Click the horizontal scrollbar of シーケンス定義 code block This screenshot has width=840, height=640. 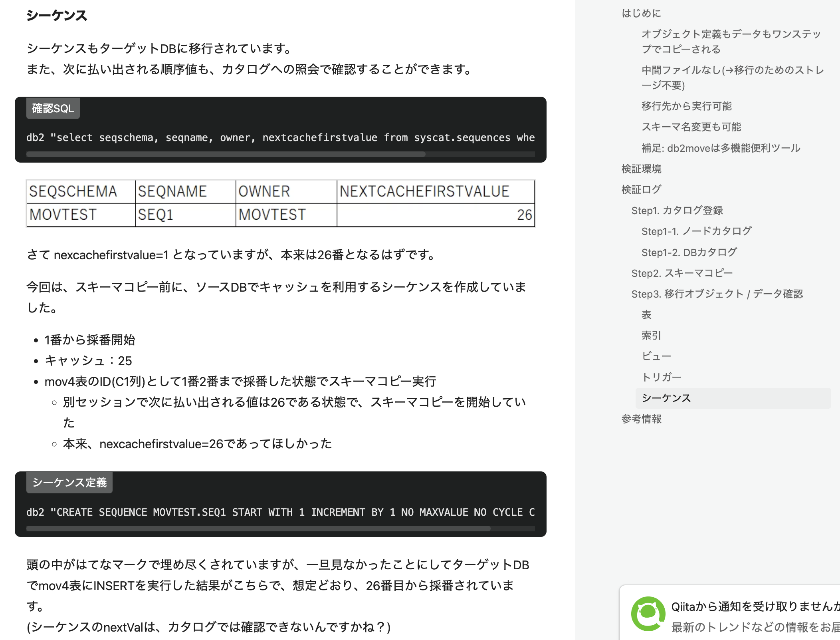258,529
